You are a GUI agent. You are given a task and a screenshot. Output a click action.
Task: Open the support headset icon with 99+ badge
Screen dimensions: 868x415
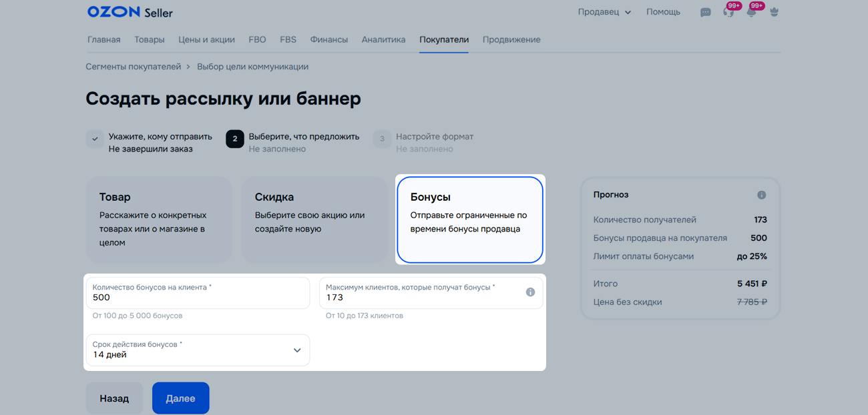[x=728, y=11]
